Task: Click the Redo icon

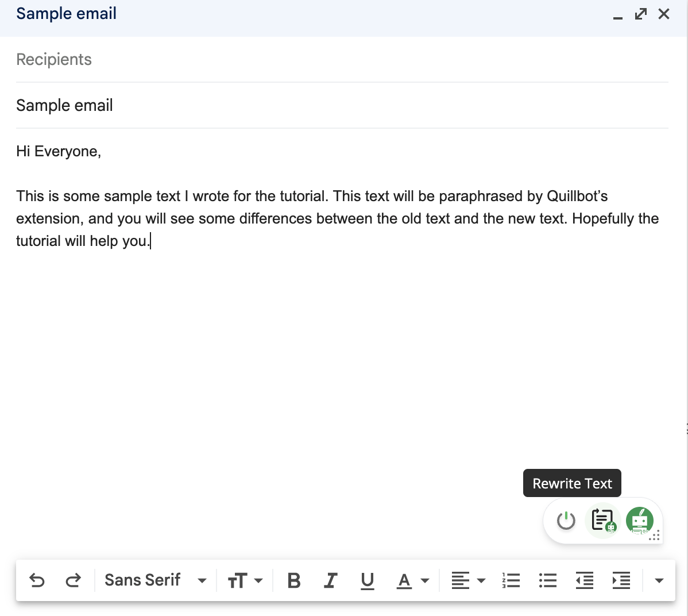Action: coord(74,580)
